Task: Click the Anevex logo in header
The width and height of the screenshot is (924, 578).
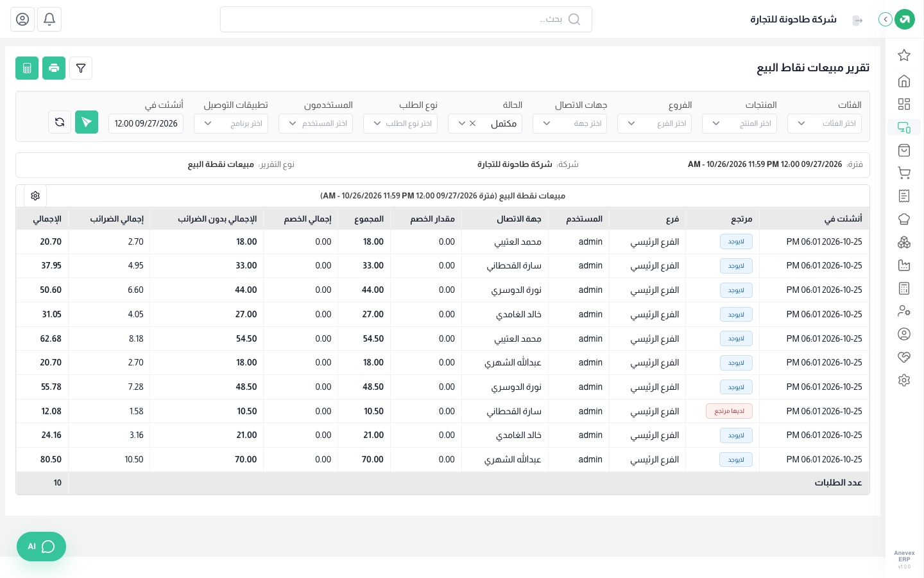Action: pos(905,19)
